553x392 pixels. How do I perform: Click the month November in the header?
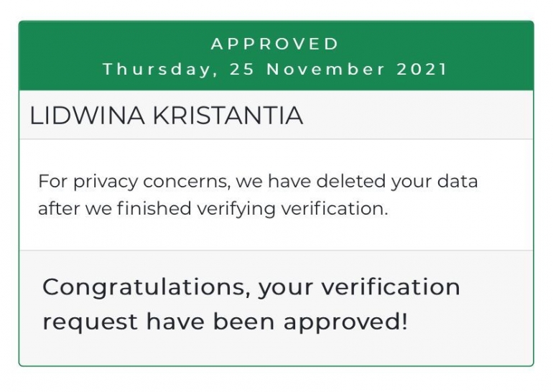tap(326, 69)
